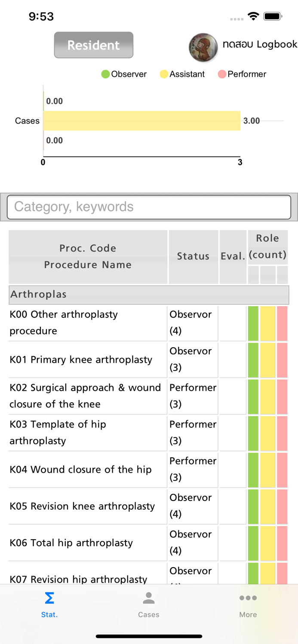Toggle the green role cell for K00

[x=253, y=323]
